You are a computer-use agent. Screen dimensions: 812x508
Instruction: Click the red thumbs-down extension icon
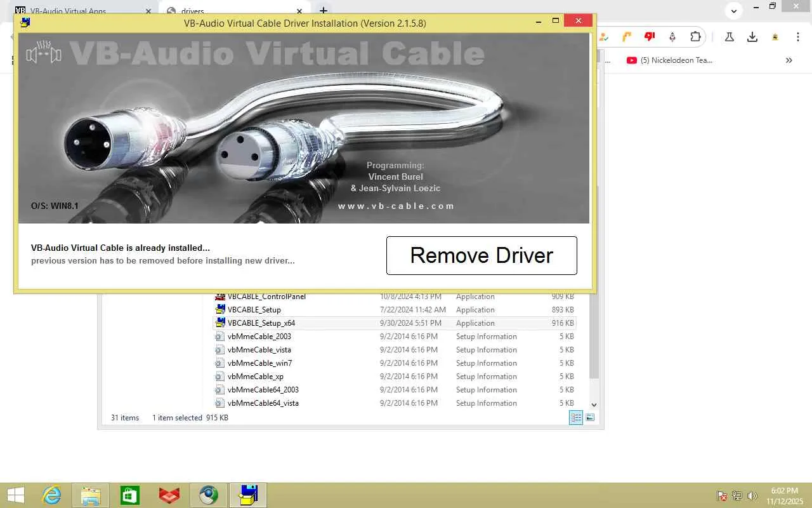[649, 37]
